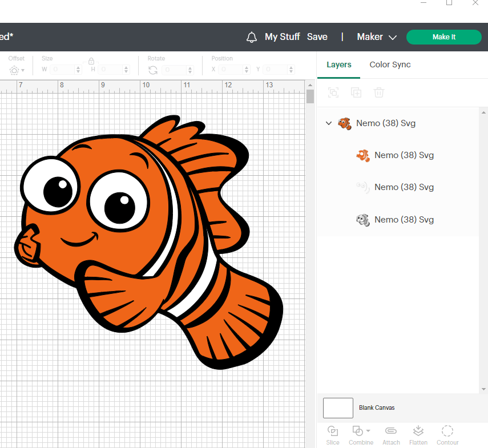Screen dimensions: 488x448
Task: Click the Group icon in Layers panel
Action: click(x=333, y=92)
